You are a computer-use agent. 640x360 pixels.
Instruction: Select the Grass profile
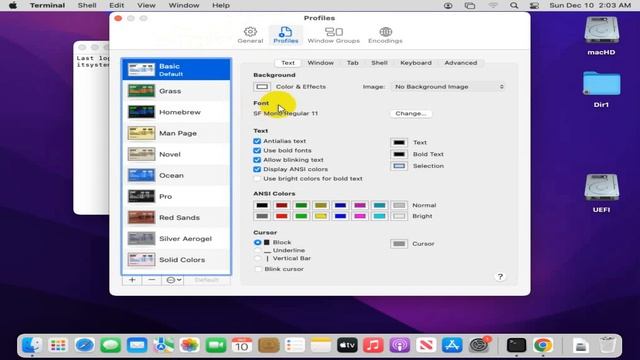(x=176, y=91)
